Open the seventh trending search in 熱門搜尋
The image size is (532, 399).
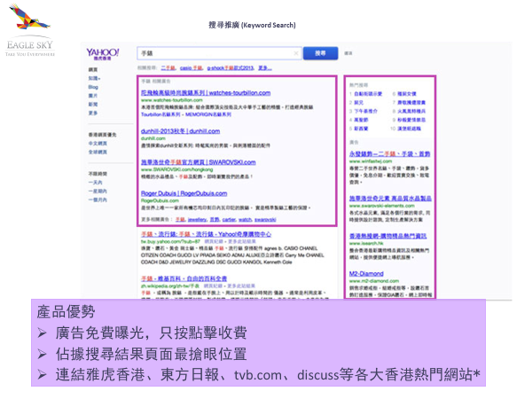(x=411, y=103)
